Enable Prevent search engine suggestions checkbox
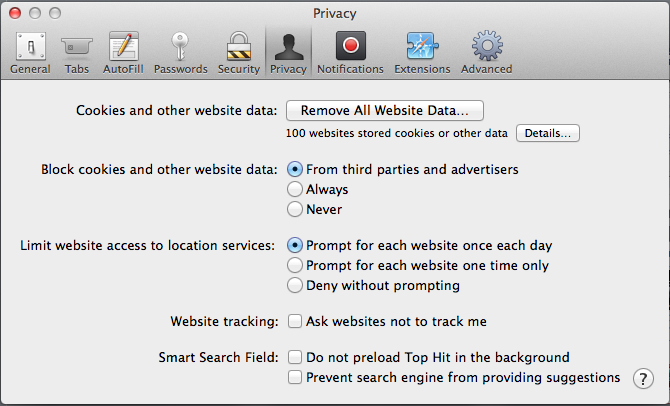The image size is (670, 406). click(295, 377)
